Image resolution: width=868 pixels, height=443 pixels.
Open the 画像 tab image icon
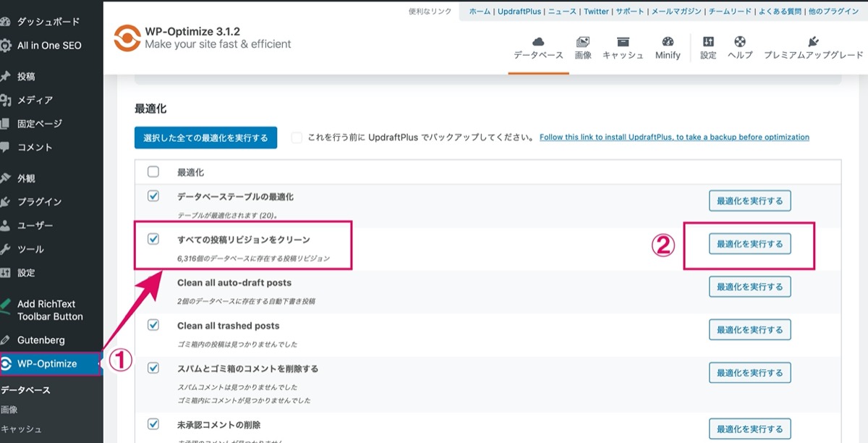[583, 41]
